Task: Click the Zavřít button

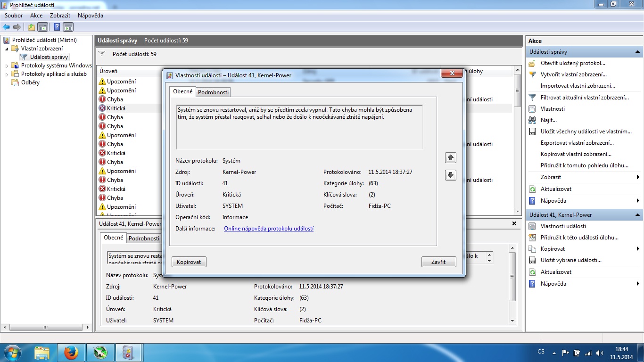Action: [x=438, y=262]
